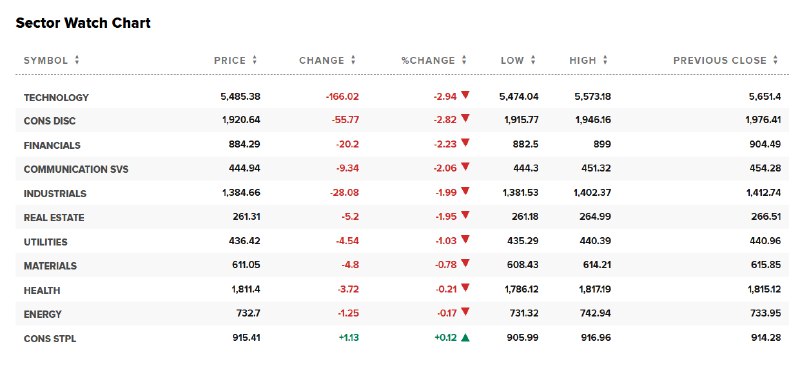The width and height of the screenshot is (800, 368).
Task: Select the Materials price 611.05
Action: pos(246,265)
